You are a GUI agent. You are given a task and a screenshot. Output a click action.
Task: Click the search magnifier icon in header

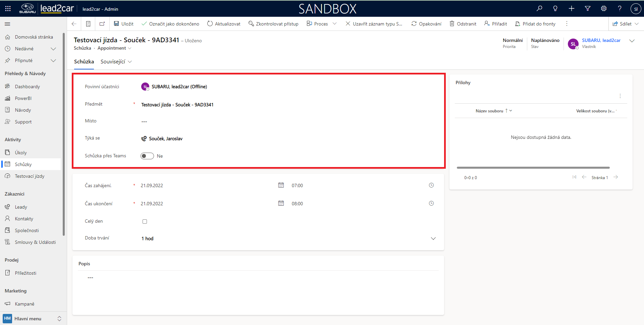(539, 9)
